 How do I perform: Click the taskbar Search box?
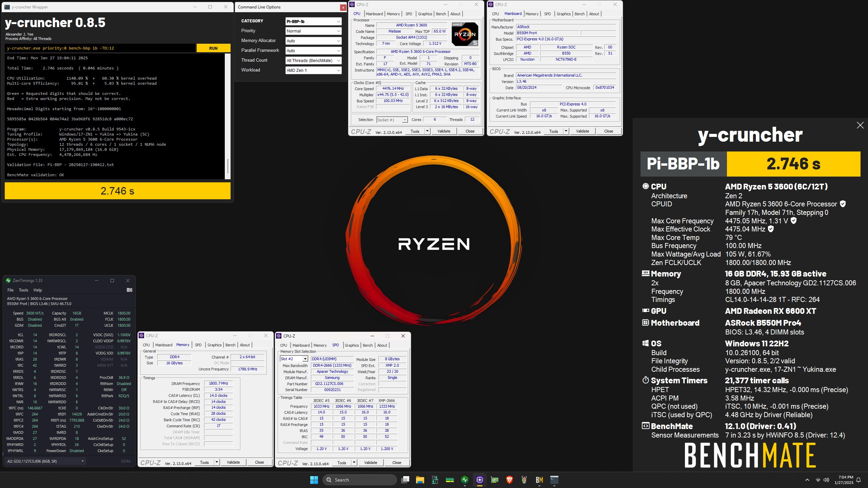tap(360, 480)
